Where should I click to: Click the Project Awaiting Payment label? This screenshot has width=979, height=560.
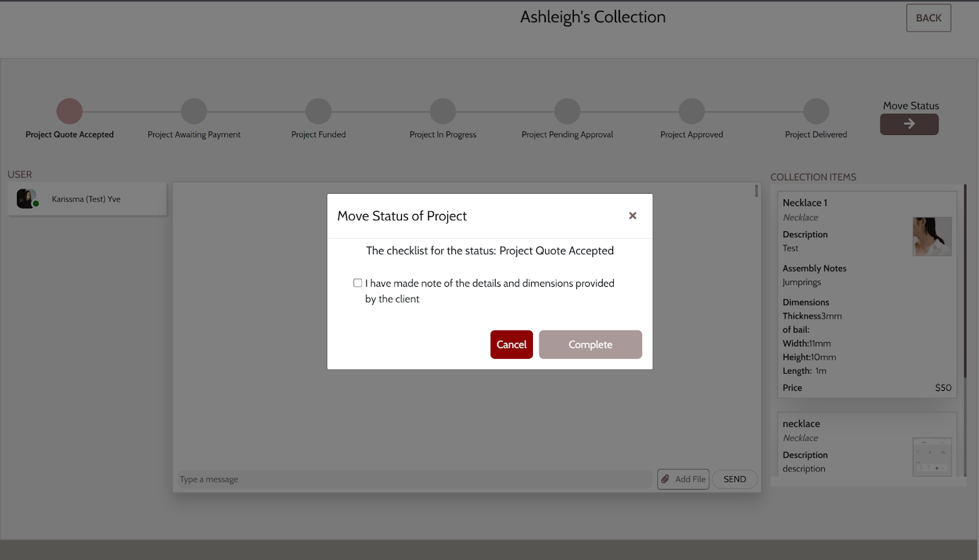tap(194, 134)
